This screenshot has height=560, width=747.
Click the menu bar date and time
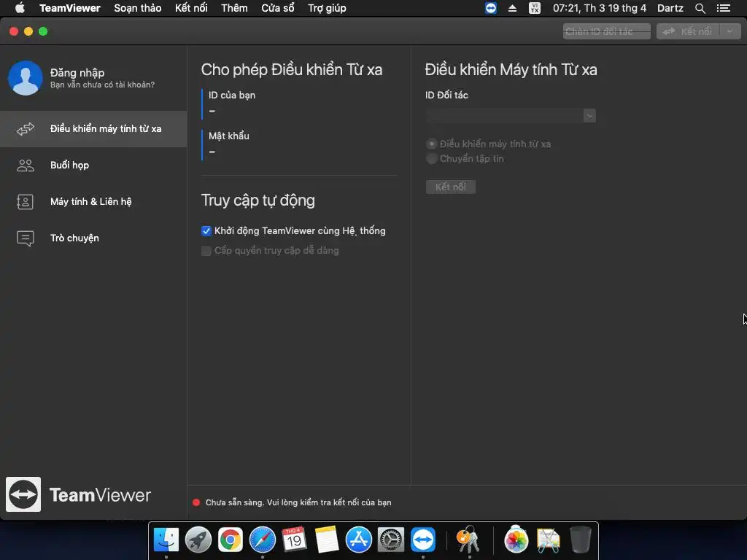[600, 8]
